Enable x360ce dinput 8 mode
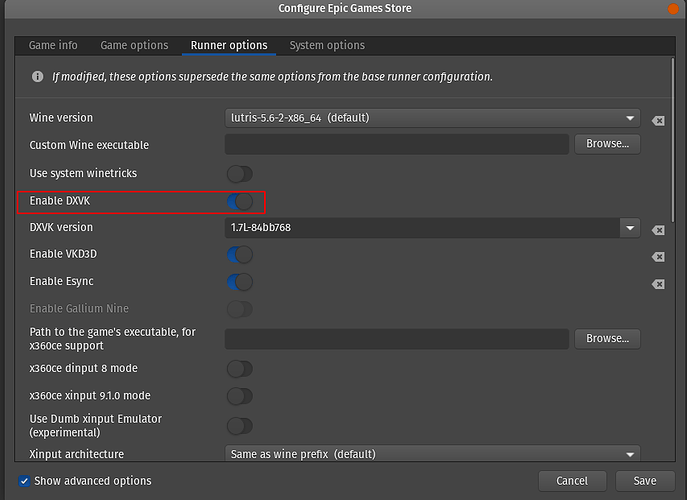Viewport: 687px width, 500px height. (x=240, y=369)
